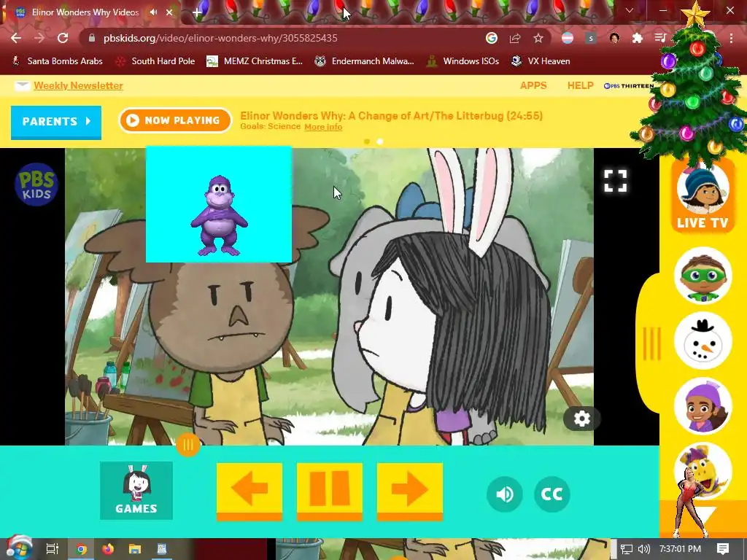Open the tab search chevron
Image resolution: width=747 pixels, height=560 pixels.
[x=630, y=10]
